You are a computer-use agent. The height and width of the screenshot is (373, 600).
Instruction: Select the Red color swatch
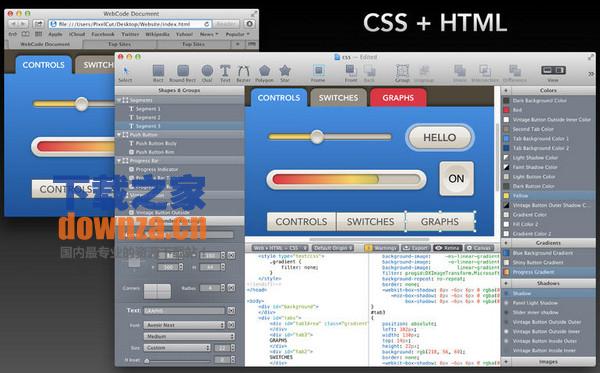507,110
